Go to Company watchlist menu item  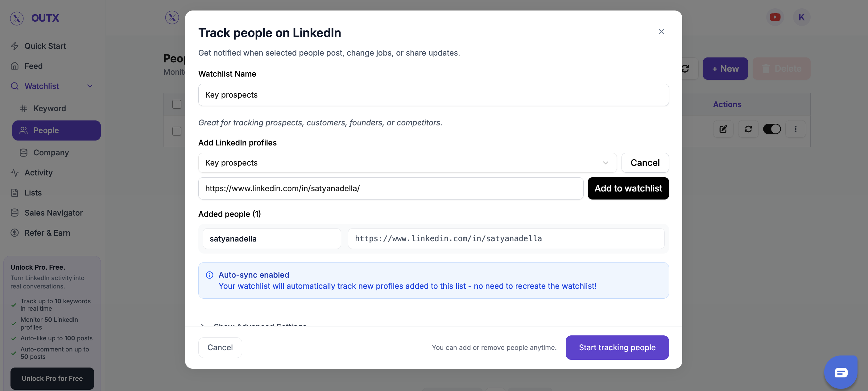click(x=51, y=153)
